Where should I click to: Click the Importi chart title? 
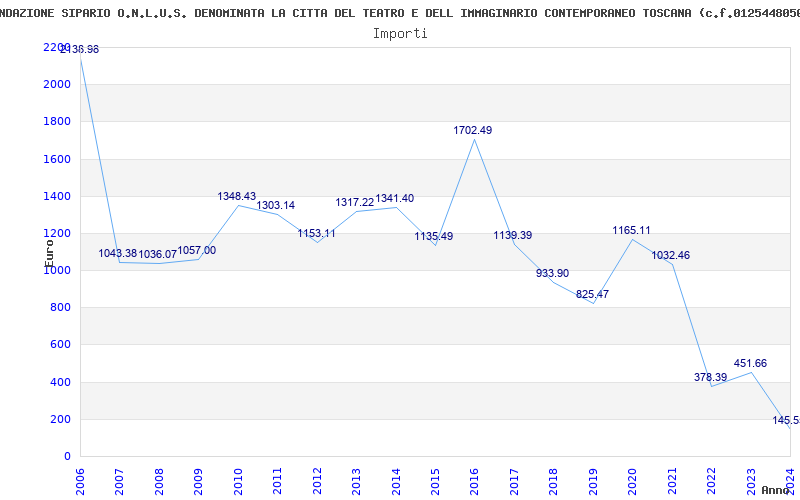(400, 34)
